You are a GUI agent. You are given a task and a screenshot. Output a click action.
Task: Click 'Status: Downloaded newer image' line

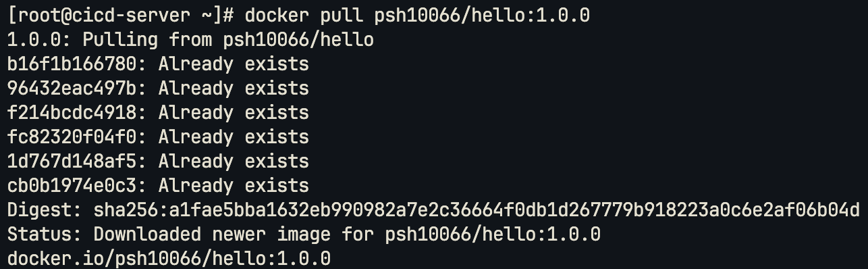pos(304,235)
